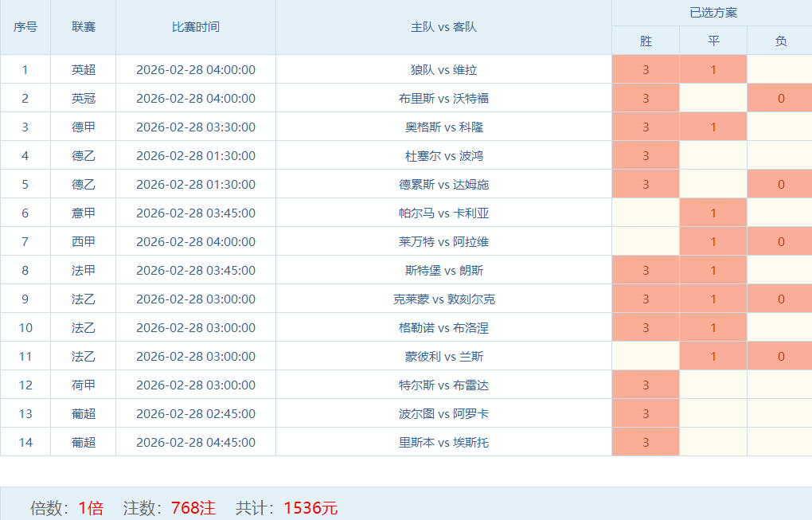Click the 德累斯 vs 达姆施 match name
This screenshot has height=520, width=812.
click(443, 184)
